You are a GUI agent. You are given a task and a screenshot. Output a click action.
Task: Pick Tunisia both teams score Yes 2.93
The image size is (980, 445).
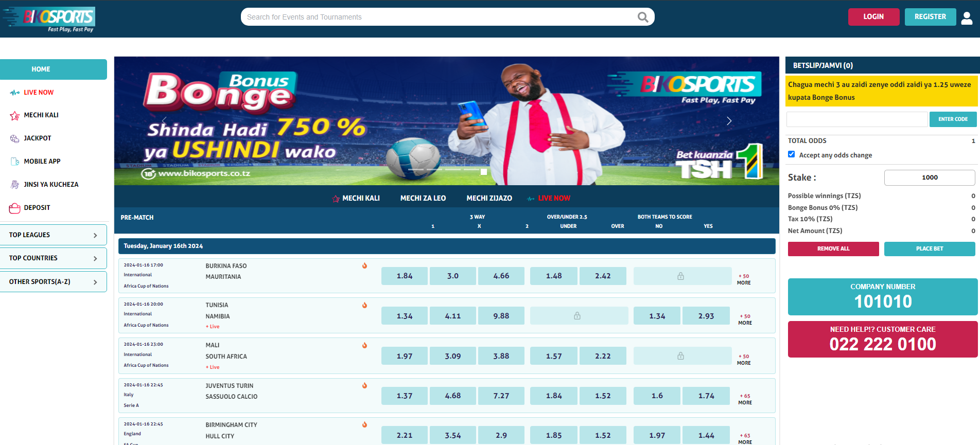706,316
